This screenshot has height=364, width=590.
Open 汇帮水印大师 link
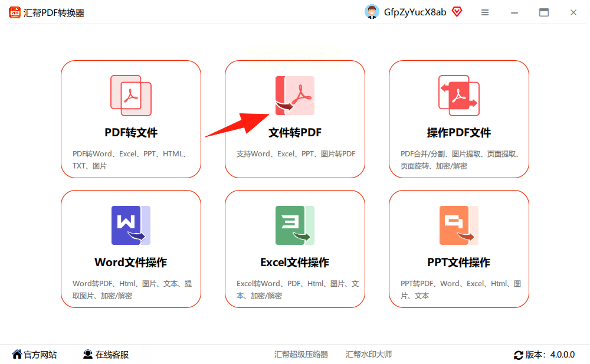(x=369, y=354)
